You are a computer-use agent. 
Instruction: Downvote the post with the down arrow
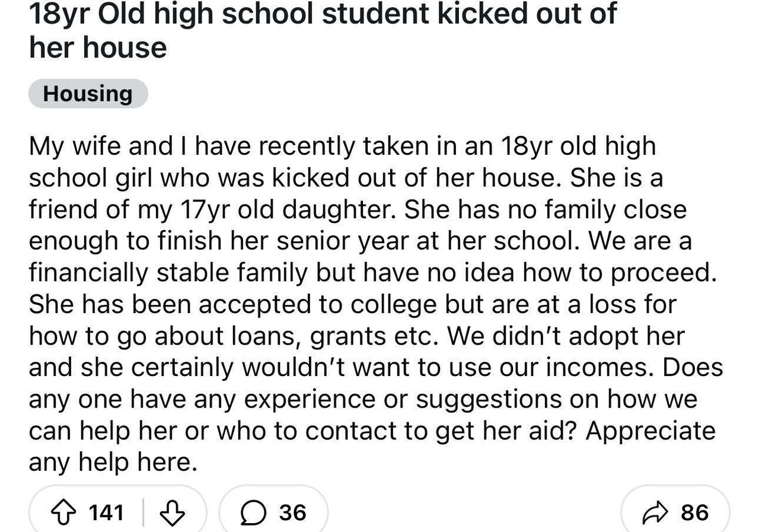pos(172,511)
